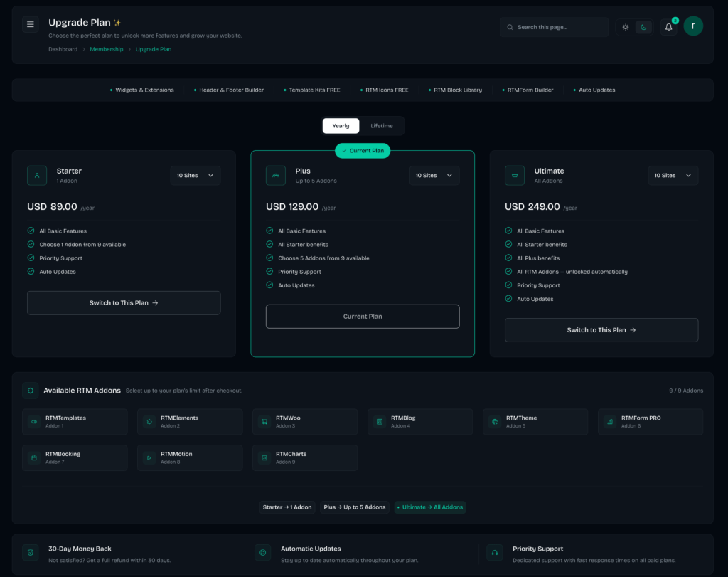The image size is (728, 577).
Task: Click RTM Block Library label
Action: [x=458, y=90]
